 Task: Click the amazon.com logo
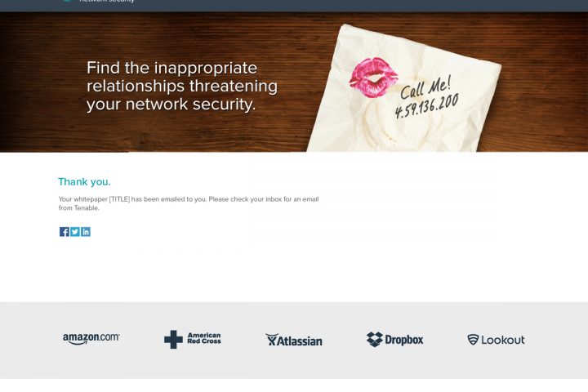[x=91, y=339]
